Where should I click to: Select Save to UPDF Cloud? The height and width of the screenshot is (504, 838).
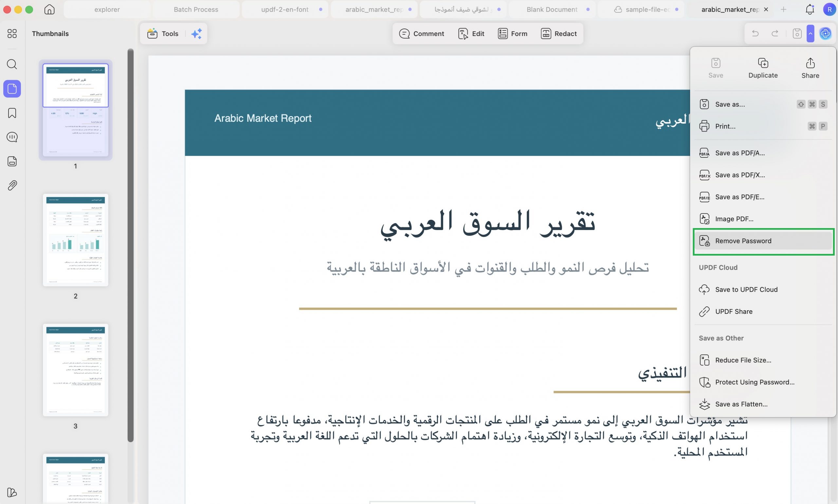763,290
